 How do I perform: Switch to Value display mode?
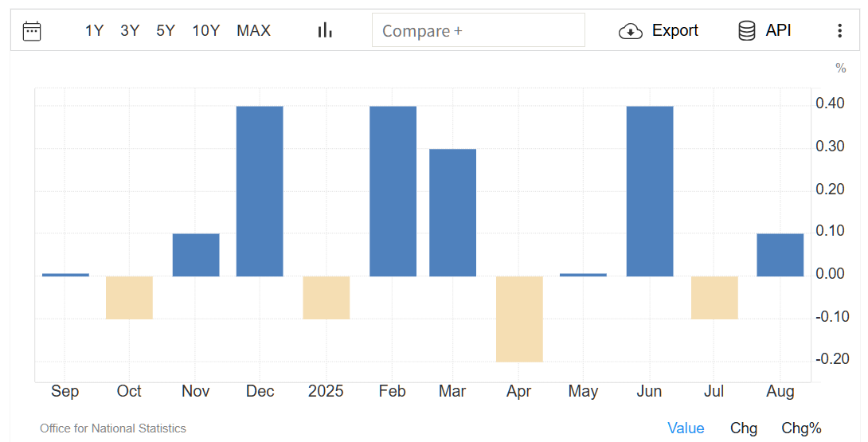[686, 428]
